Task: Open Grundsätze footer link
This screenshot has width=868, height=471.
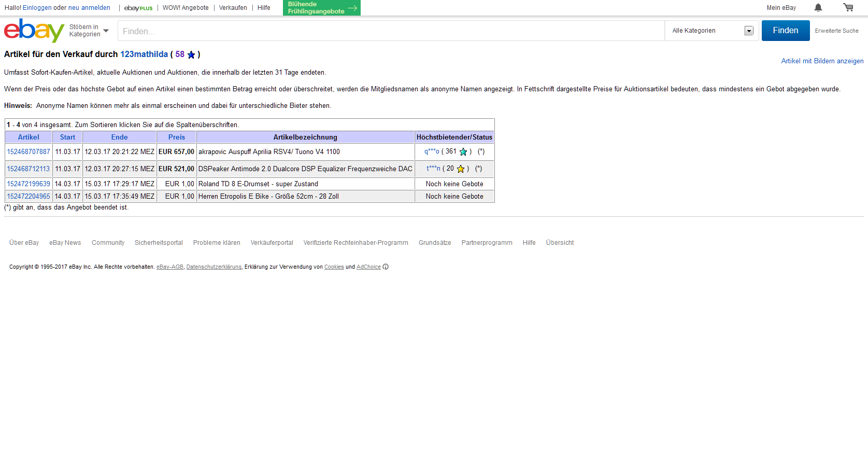Action: pyautogui.click(x=435, y=243)
